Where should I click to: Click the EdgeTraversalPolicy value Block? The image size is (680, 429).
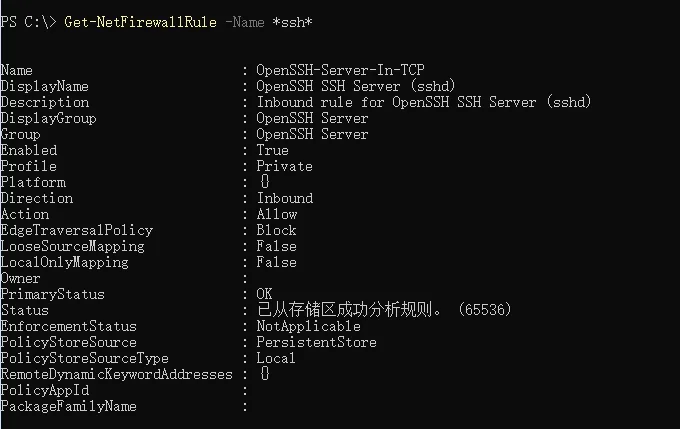click(x=276, y=230)
